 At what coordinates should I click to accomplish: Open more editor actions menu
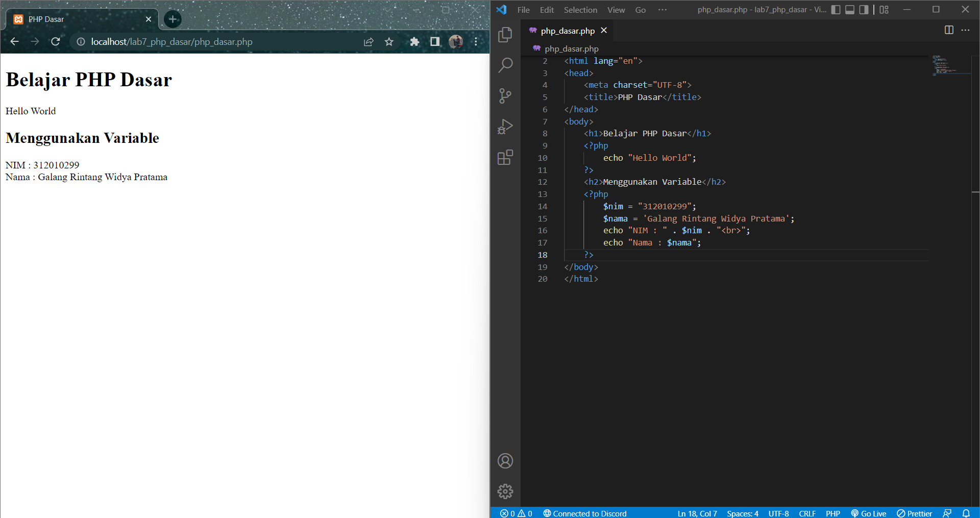click(x=966, y=31)
